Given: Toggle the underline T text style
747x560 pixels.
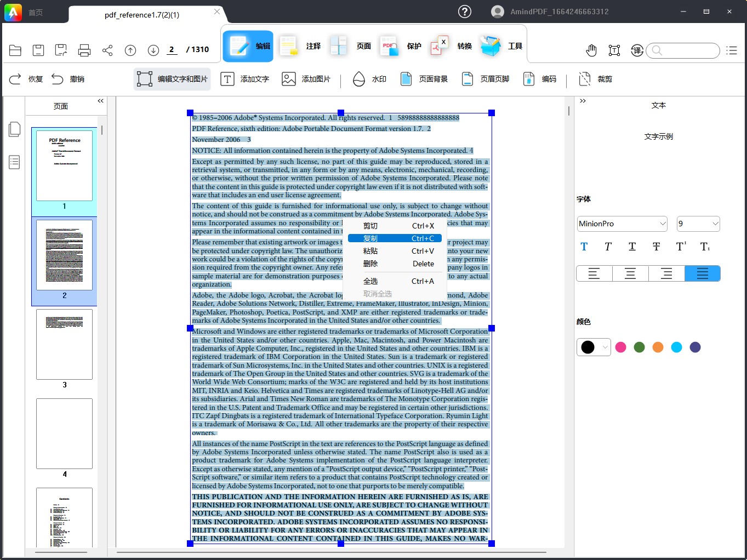Looking at the screenshot, I should tap(632, 247).
